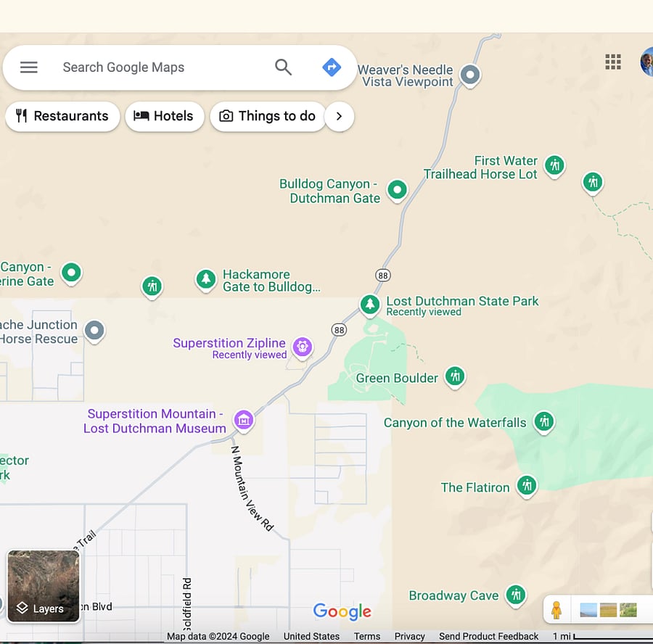This screenshot has height=644, width=653.
Task: Open the hamburger menu in the search bar
Action: tap(29, 67)
